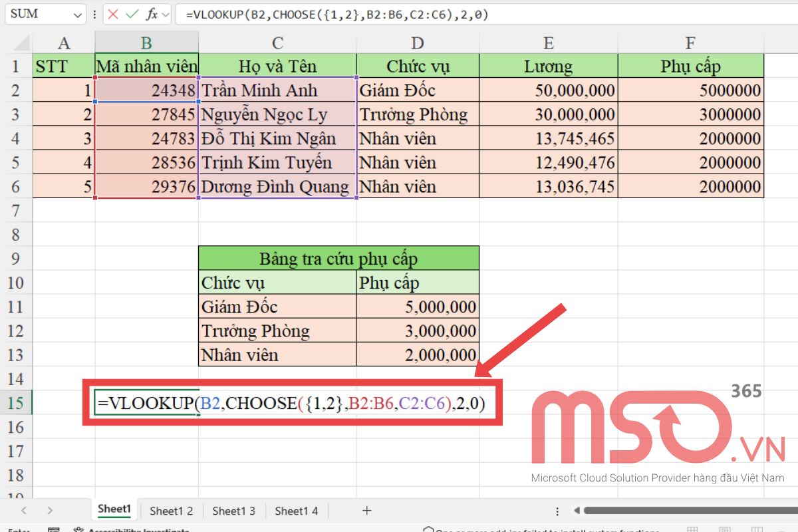Select salary cell 13,036,745
Image resolution: width=798 pixels, height=532 pixels.
pos(549,186)
